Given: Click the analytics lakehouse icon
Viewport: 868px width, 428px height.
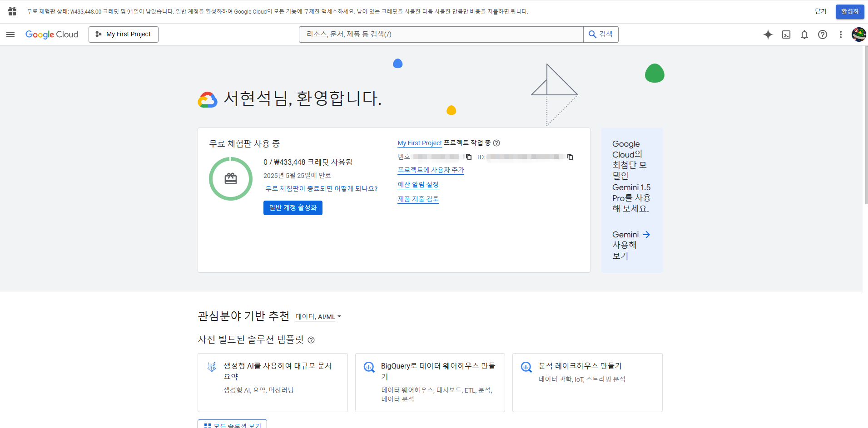Looking at the screenshot, I should point(526,367).
